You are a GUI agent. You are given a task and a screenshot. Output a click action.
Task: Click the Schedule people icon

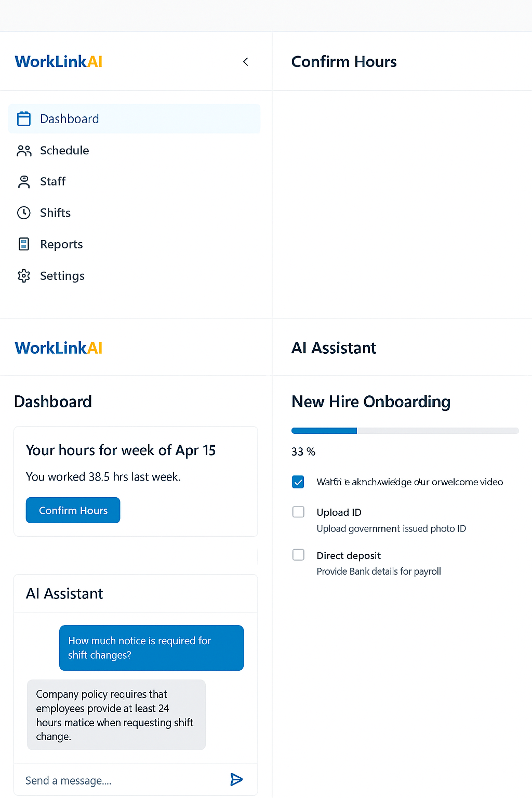(24, 151)
